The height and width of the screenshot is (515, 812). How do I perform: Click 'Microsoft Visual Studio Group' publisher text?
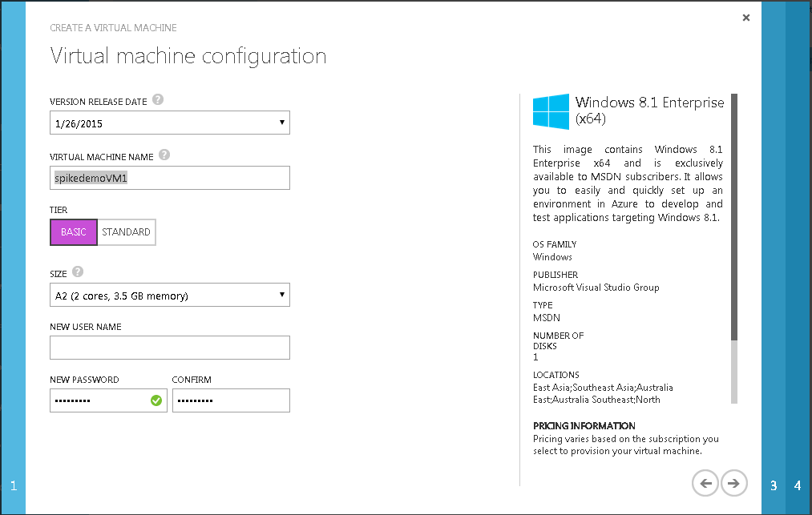[596, 288]
